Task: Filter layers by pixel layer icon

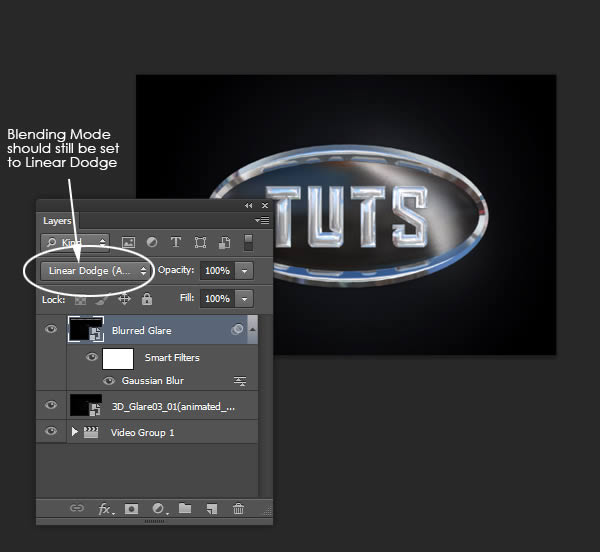Action: (128, 243)
